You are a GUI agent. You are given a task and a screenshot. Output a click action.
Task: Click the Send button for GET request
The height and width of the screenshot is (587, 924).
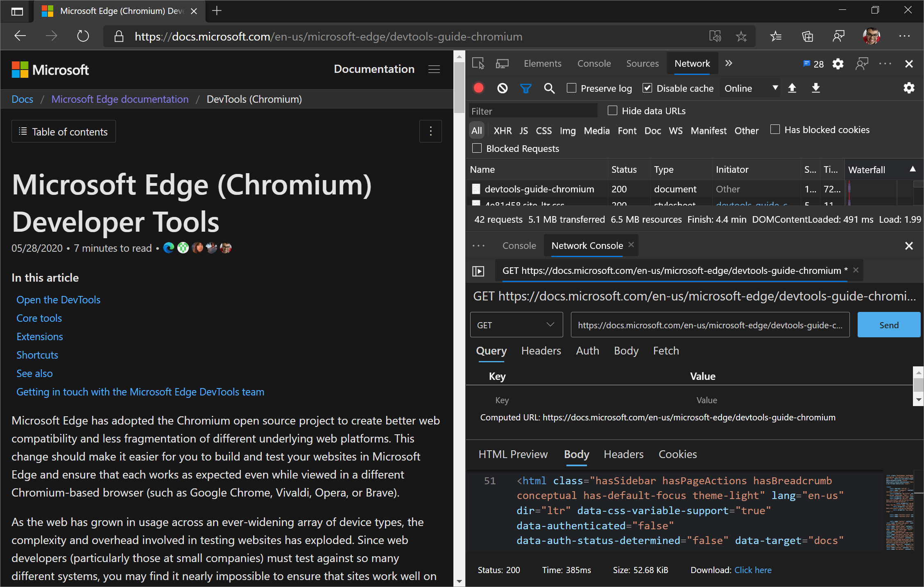point(888,325)
